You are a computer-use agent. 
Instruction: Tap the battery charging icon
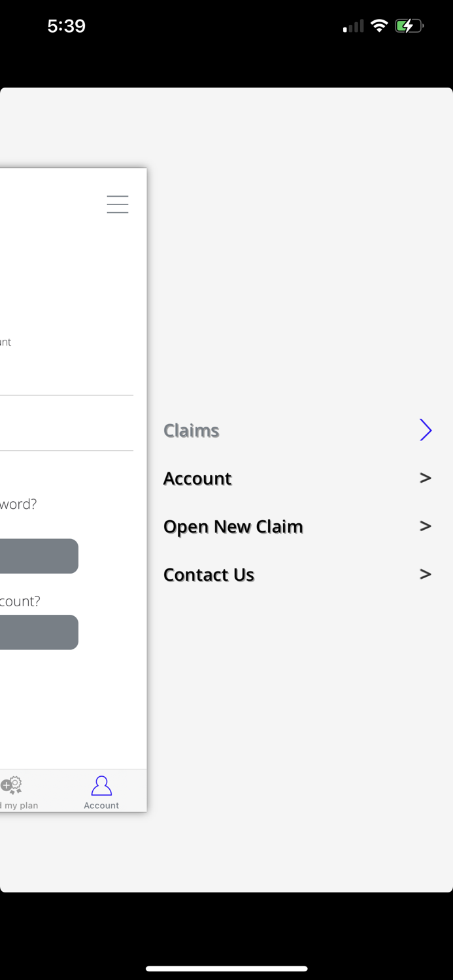coord(409,26)
